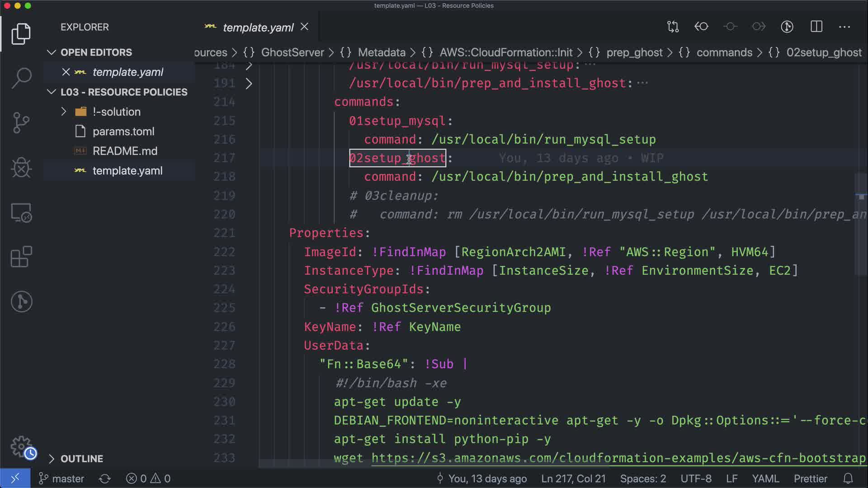Open the Manage settings gear icon
This screenshot has width=868, height=488.
pos(21,446)
